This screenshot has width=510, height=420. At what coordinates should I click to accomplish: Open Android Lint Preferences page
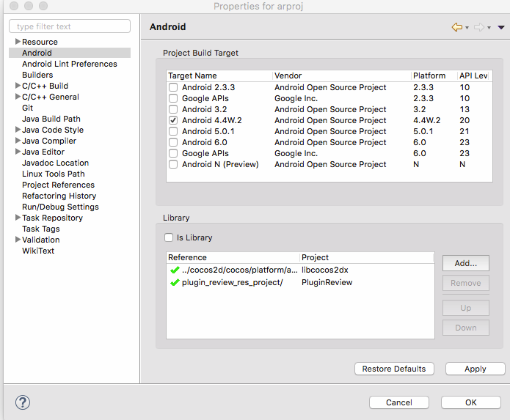(x=69, y=64)
